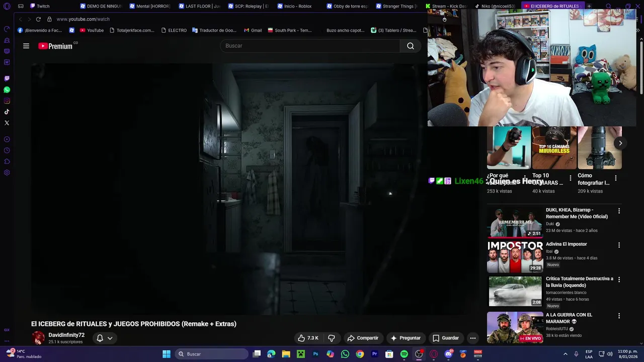644x362 pixels.
Task: Open the Gmail bookmark
Action: (x=253, y=30)
